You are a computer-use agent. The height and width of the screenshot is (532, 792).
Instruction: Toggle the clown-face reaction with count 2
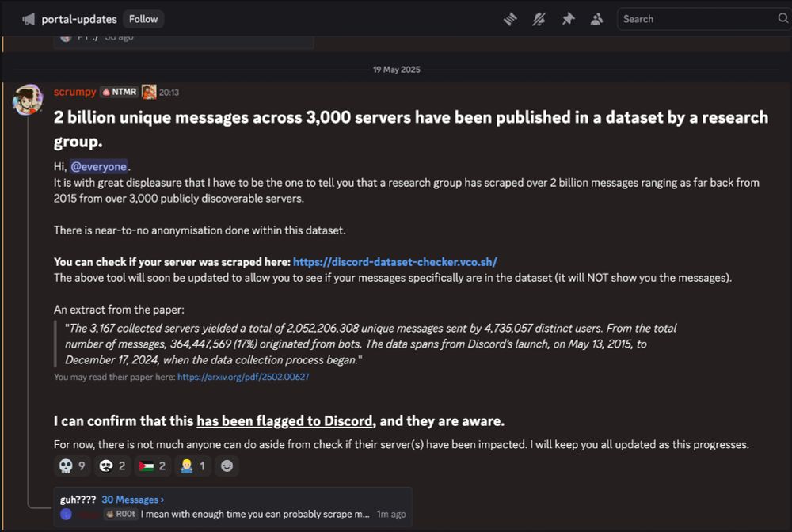point(112,465)
